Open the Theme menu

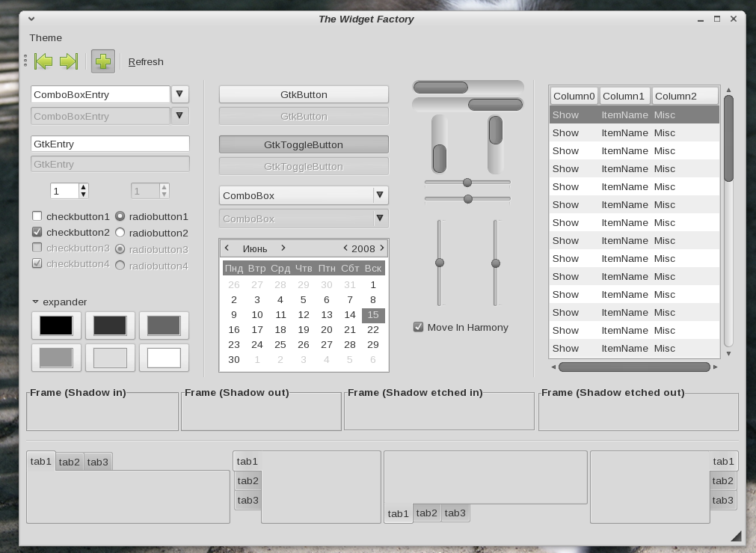tap(46, 37)
